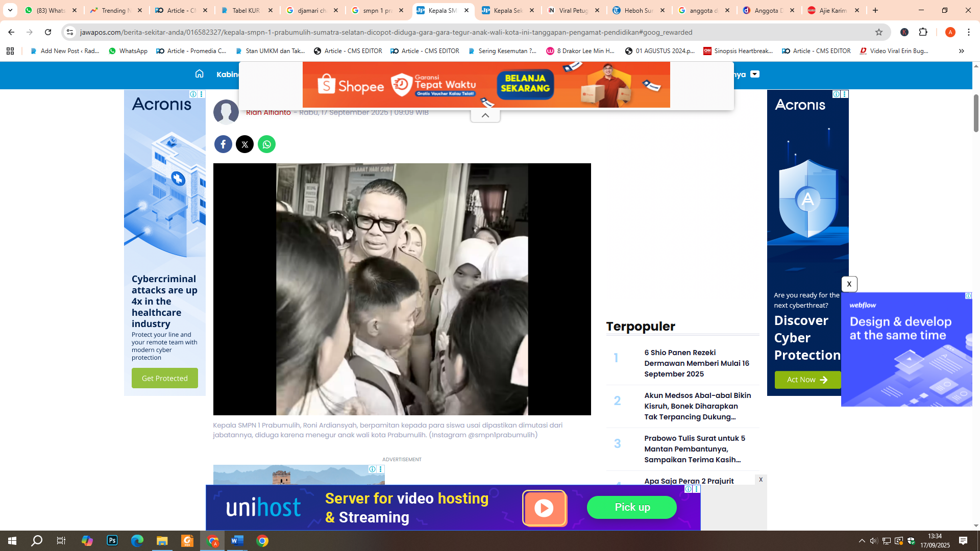
Task: Click the article video thumbnail
Action: [402, 289]
